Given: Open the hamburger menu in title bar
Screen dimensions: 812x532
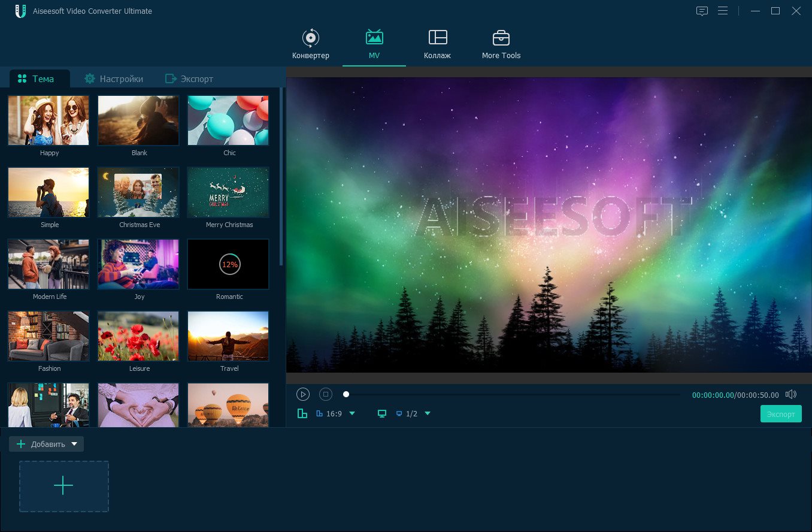Looking at the screenshot, I should pos(723,11).
